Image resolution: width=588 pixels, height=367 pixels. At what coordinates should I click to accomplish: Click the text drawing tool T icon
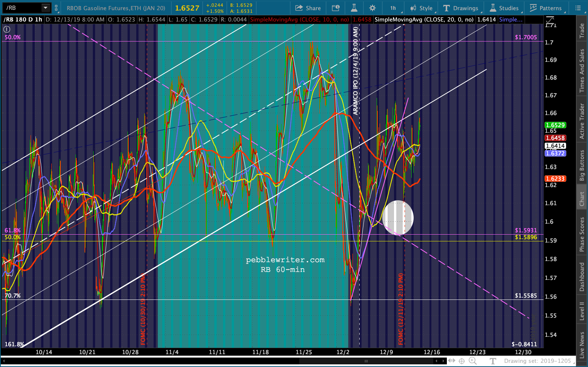pyautogui.click(x=493, y=361)
